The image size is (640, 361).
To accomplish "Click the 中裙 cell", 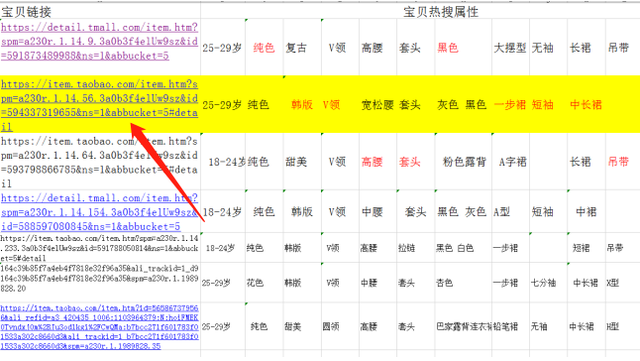I will pos(586,212).
